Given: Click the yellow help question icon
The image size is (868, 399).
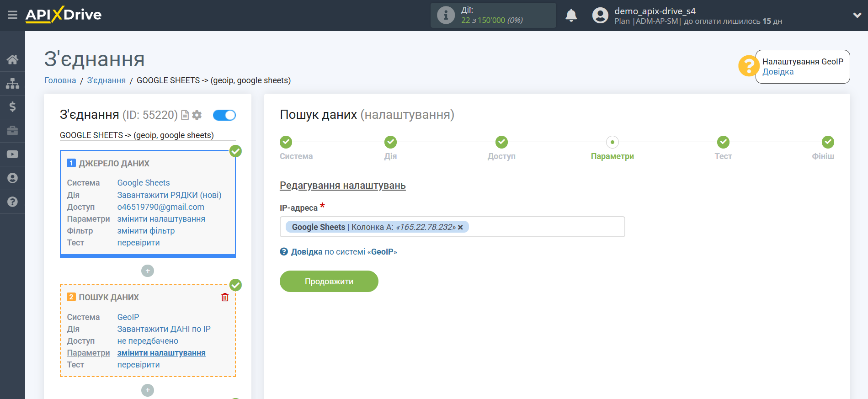Looking at the screenshot, I should pyautogui.click(x=748, y=66).
